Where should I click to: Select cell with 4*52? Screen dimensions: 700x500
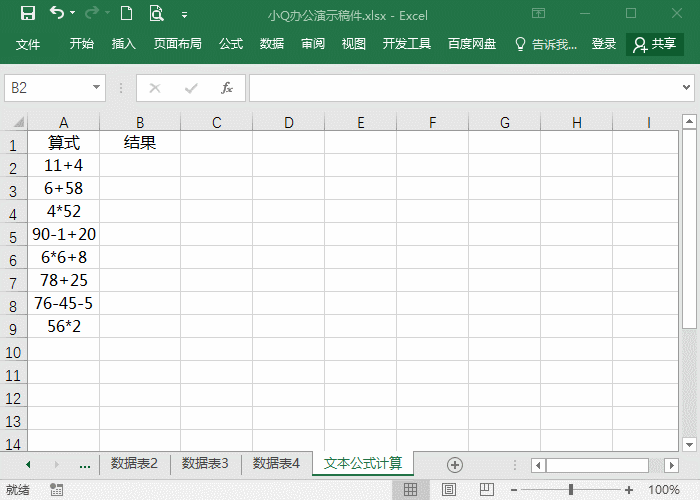63,212
